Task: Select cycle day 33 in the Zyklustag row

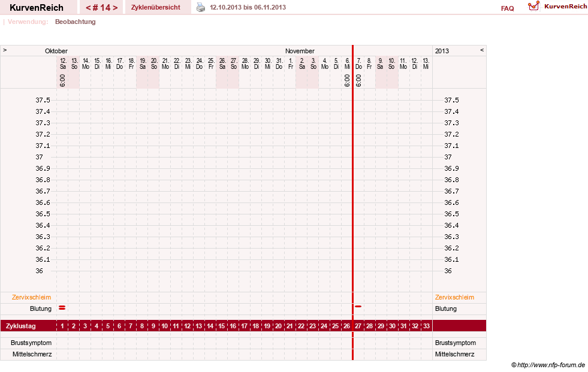Action: coord(426,326)
